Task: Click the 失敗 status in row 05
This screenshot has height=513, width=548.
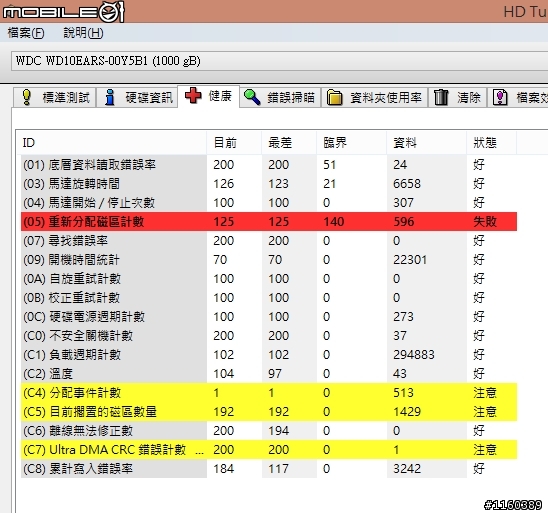Action: 485,222
